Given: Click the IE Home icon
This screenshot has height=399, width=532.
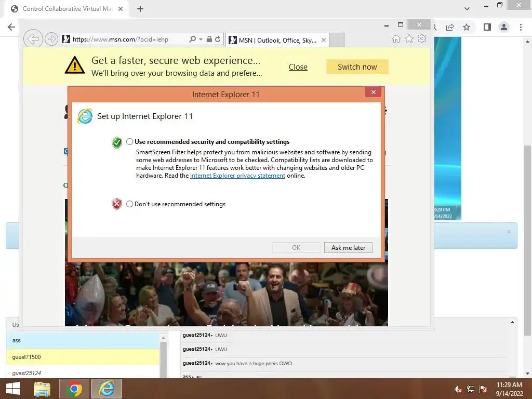Looking at the screenshot, I should (396, 38).
